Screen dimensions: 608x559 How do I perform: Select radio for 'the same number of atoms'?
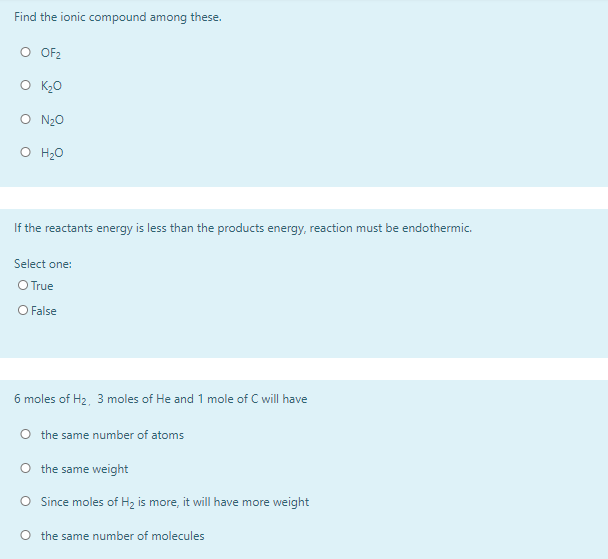click(x=26, y=434)
